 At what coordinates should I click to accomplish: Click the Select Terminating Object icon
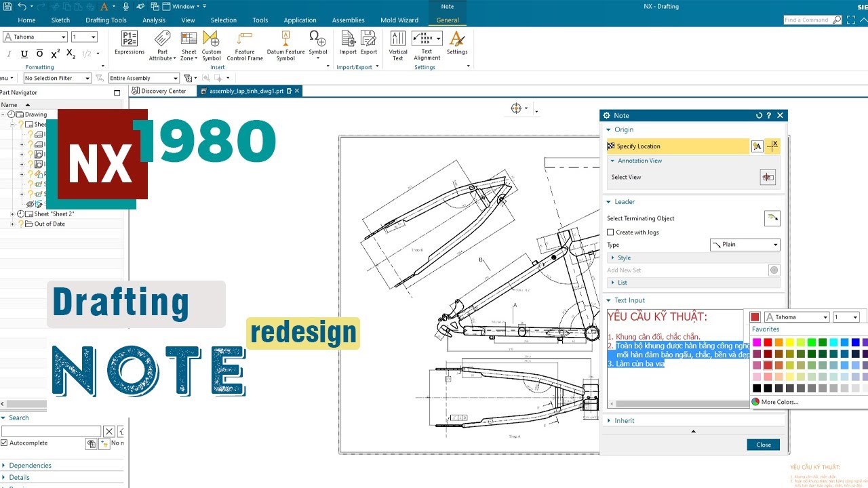tap(772, 218)
